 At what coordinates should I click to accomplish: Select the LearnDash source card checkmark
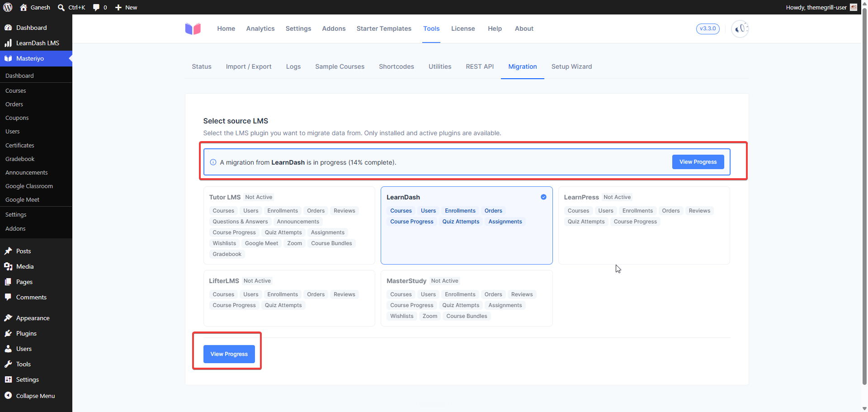[543, 197]
